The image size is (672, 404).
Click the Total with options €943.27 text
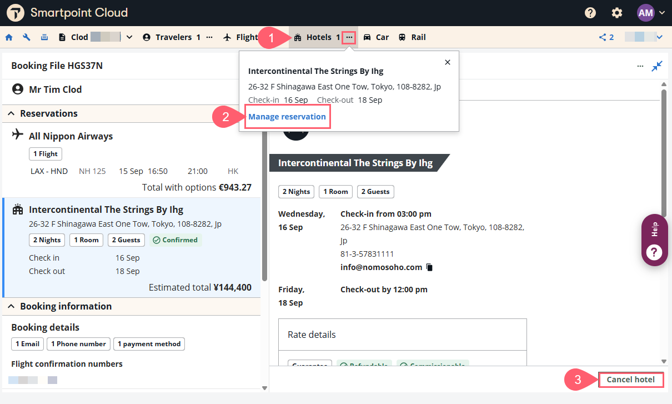tap(197, 187)
